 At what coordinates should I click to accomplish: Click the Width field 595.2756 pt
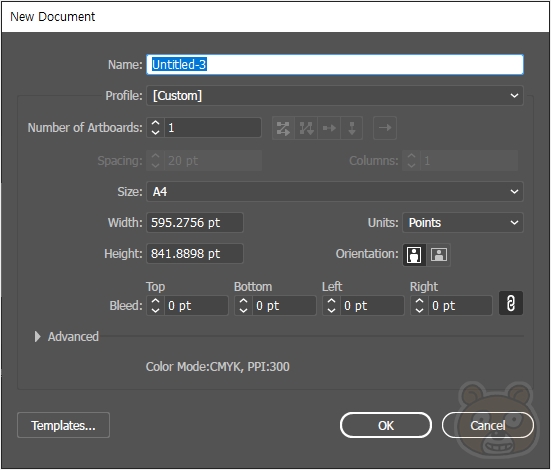click(x=195, y=223)
